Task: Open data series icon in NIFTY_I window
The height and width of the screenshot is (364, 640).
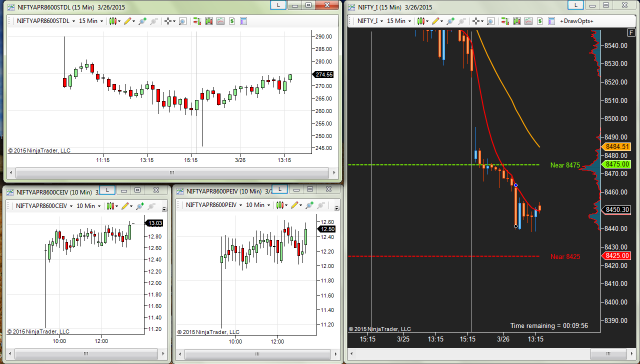Action: pos(517,21)
